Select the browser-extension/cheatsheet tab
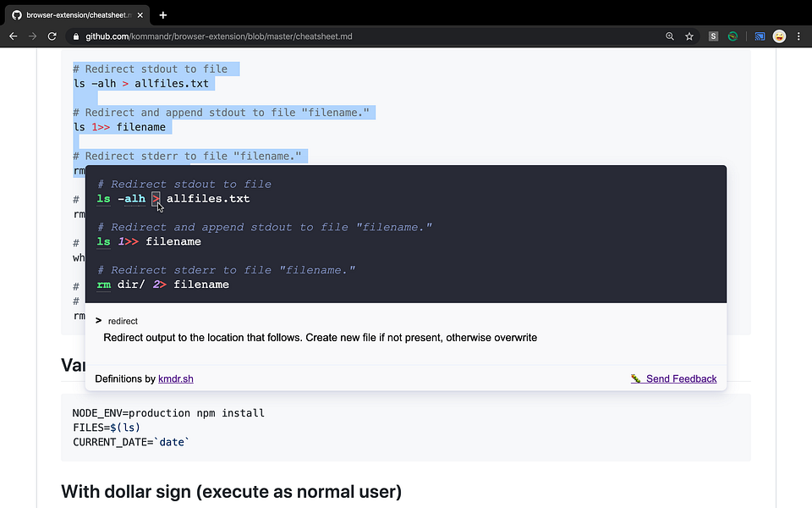The image size is (812, 508). coord(78,15)
